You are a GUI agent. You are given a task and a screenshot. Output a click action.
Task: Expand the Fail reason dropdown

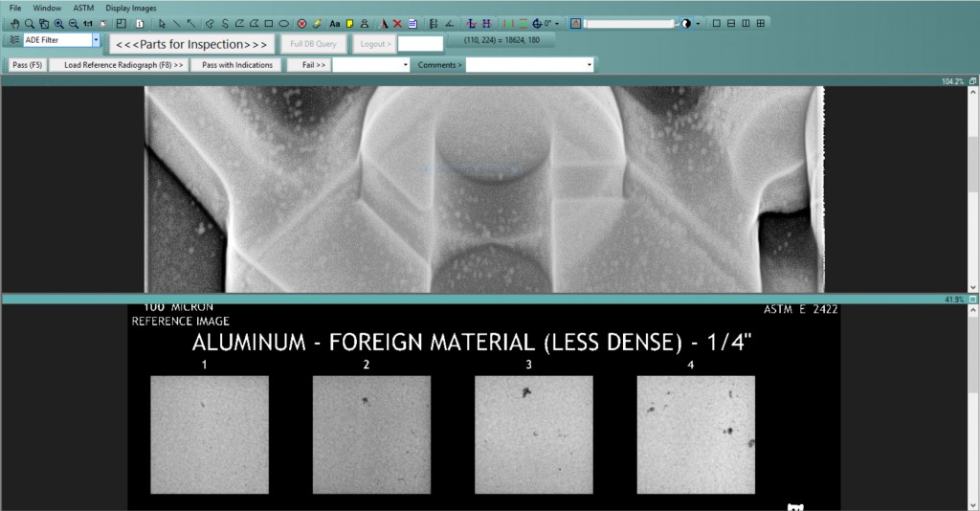(406, 65)
